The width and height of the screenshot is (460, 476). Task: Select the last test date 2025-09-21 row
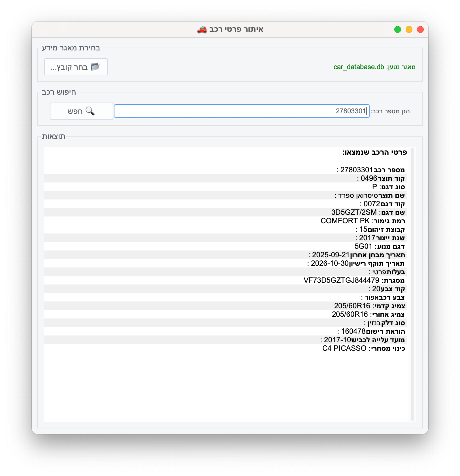[x=357, y=255]
